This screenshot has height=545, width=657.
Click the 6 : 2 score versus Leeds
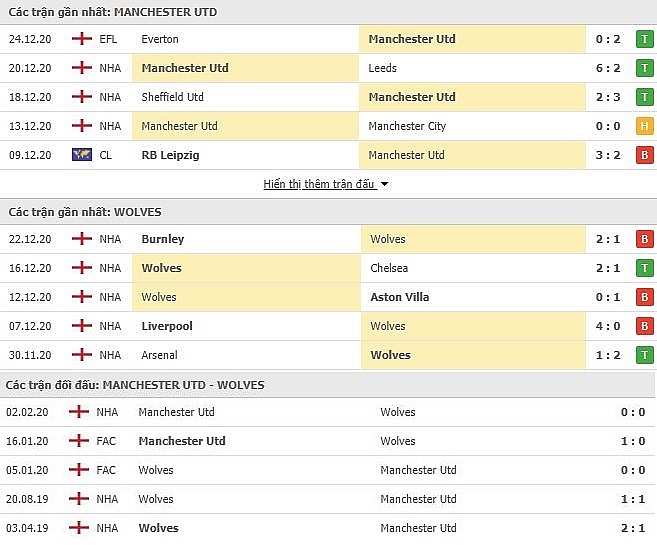608,68
